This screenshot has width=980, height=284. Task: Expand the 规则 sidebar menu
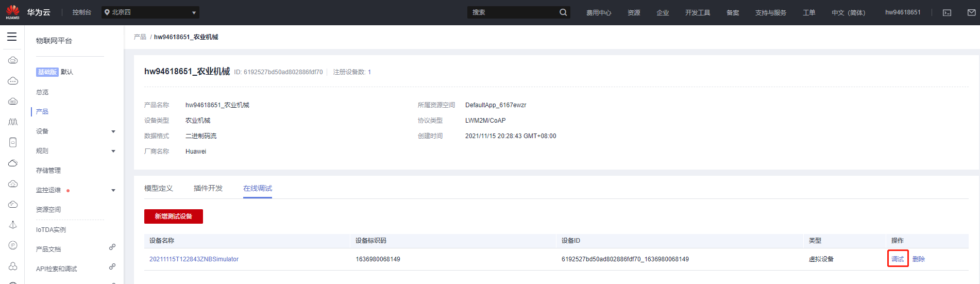click(x=113, y=151)
